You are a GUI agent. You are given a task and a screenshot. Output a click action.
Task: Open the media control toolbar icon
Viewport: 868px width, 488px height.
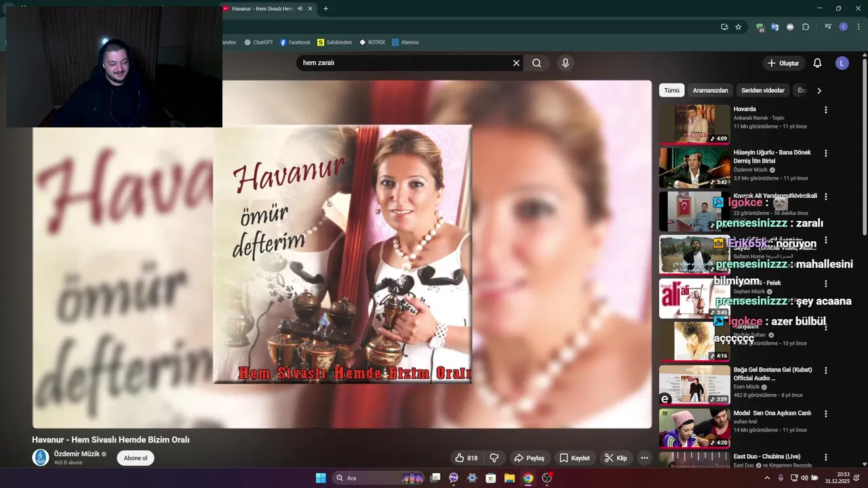(x=828, y=27)
